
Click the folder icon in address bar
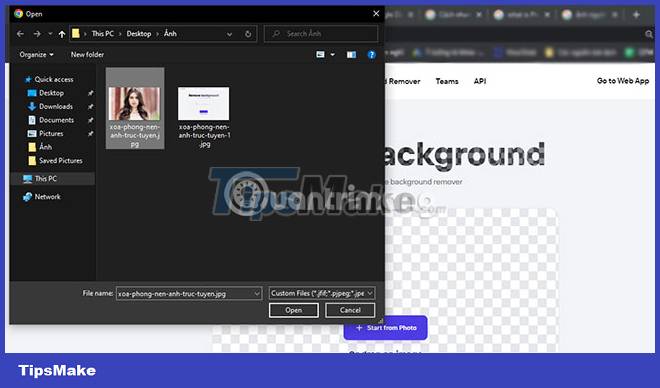(x=76, y=34)
